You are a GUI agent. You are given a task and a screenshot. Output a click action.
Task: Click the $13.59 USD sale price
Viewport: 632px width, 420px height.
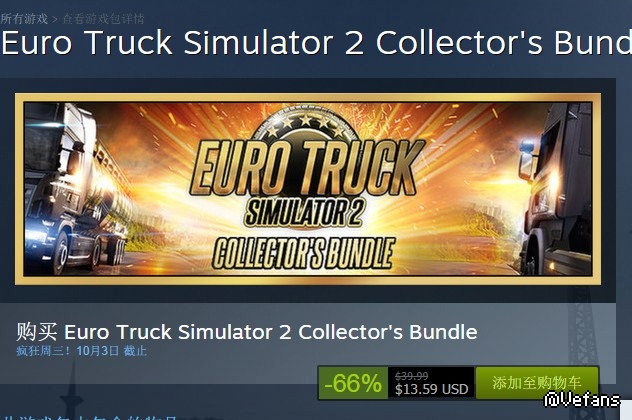432,389
